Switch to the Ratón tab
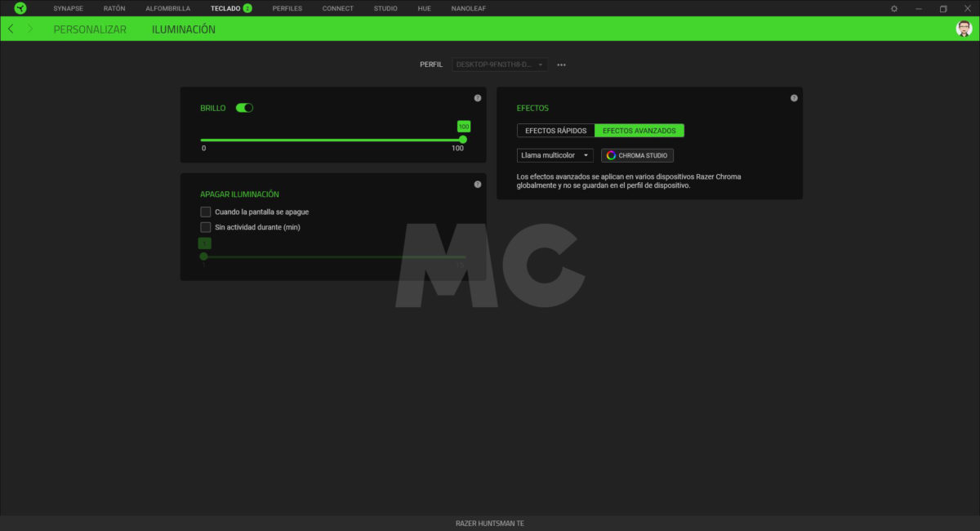 tap(114, 8)
